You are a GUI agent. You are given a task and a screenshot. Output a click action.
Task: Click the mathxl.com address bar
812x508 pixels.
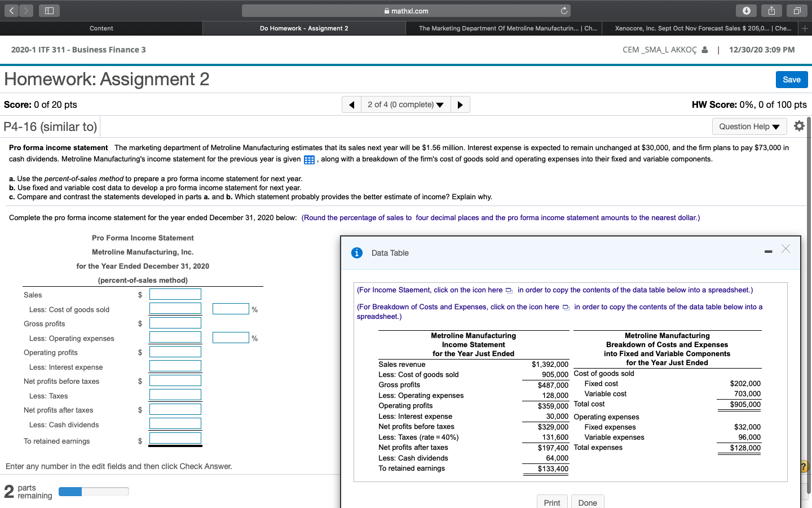click(406, 11)
